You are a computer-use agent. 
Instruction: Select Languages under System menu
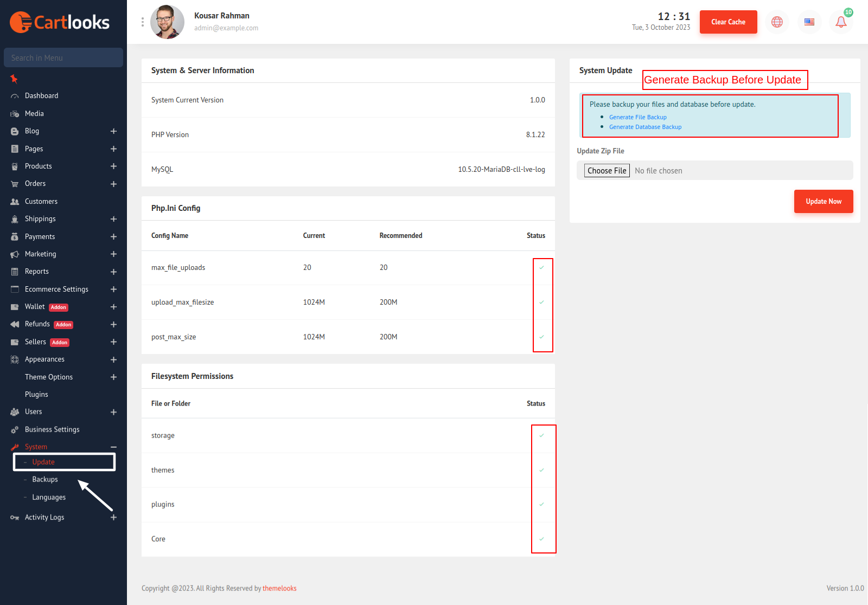point(49,498)
